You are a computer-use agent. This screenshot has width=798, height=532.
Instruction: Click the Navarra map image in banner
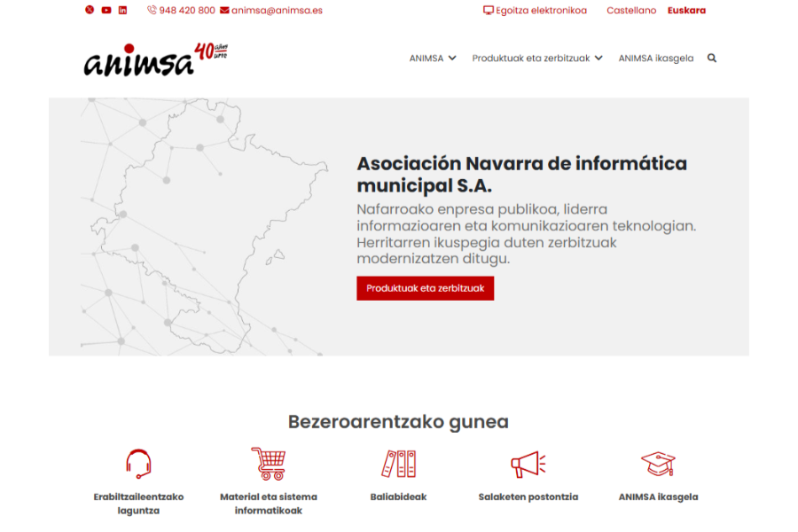pos(204,227)
